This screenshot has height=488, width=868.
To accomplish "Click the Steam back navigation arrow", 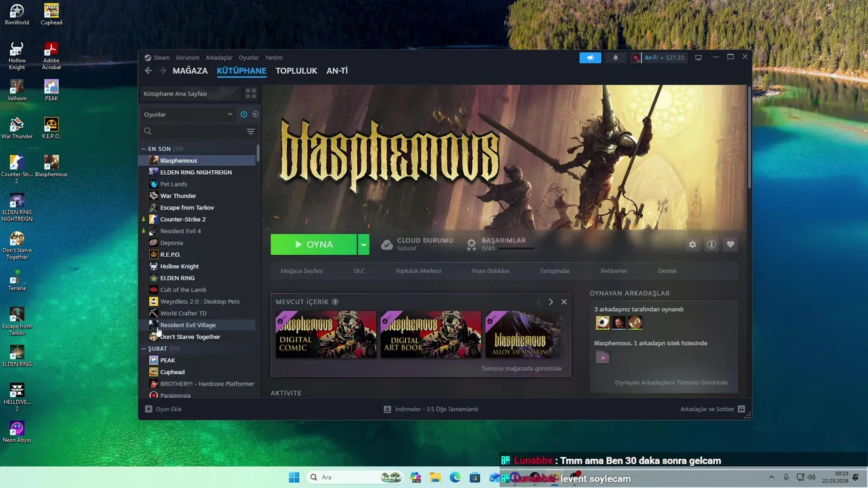I will click(x=149, y=70).
